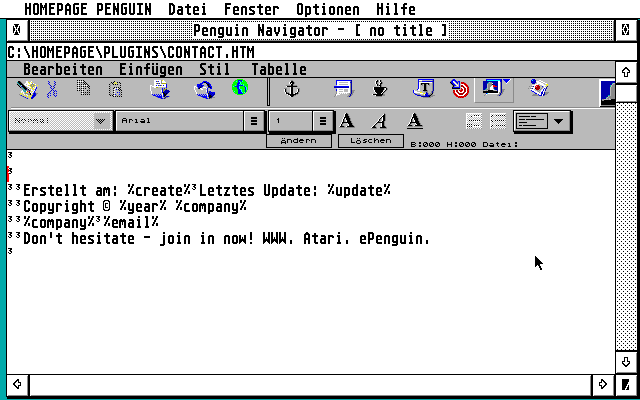This screenshot has width=640, height=400.
Task: Click the tilted multimedia card icon
Action: tap(538, 88)
